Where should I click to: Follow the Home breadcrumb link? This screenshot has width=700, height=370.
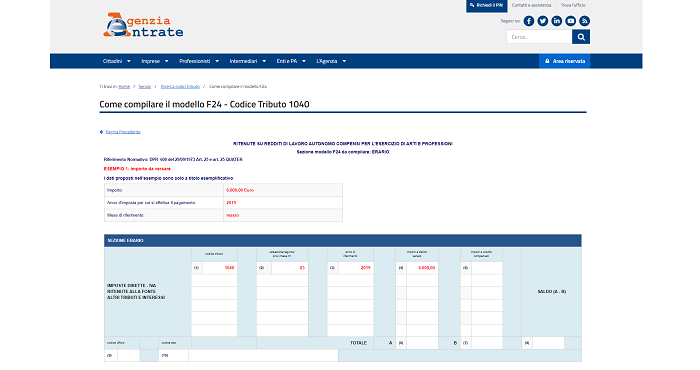click(124, 87)
